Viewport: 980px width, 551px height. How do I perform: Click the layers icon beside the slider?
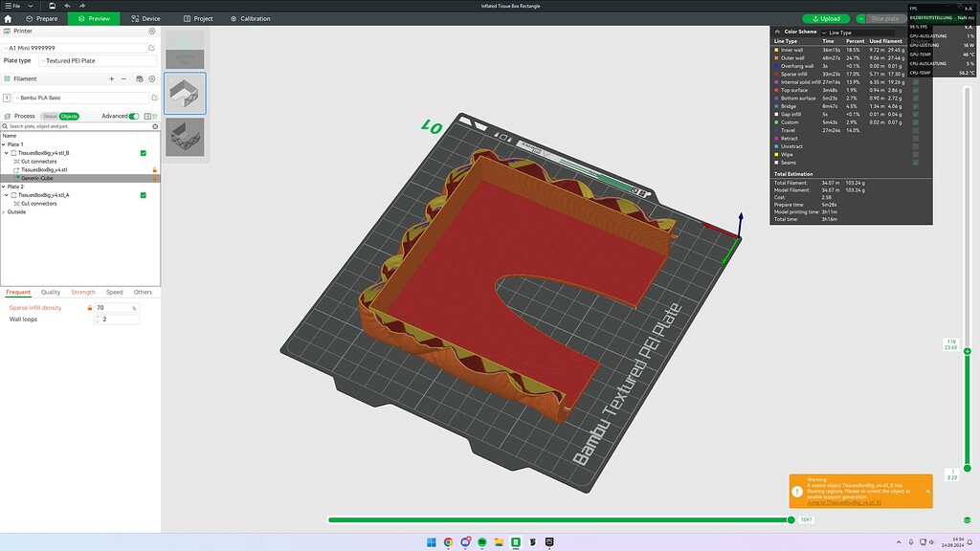pyautogui.click(x=967, y=519)
